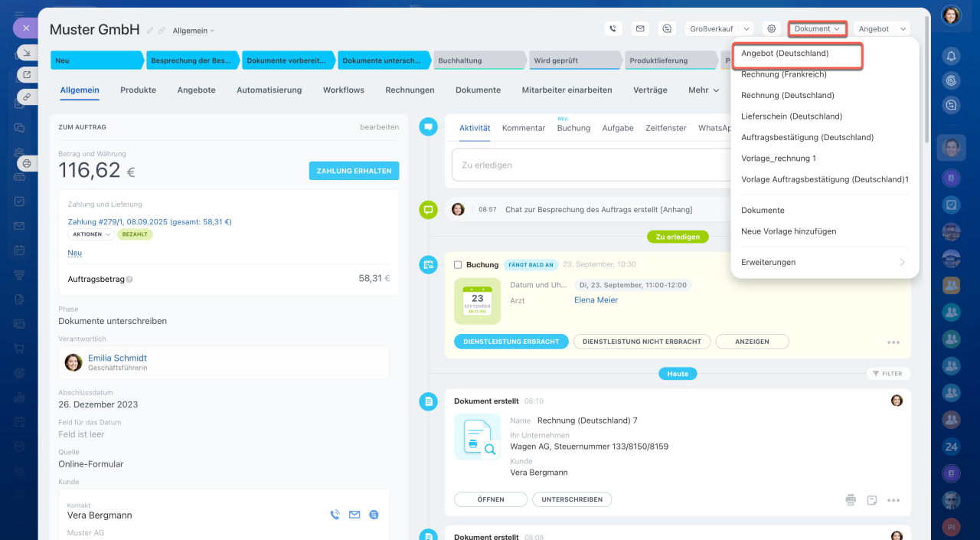Viewport: 980px width, 540px height.
Task: Click the email envelope icon in header
Action: 640,29
